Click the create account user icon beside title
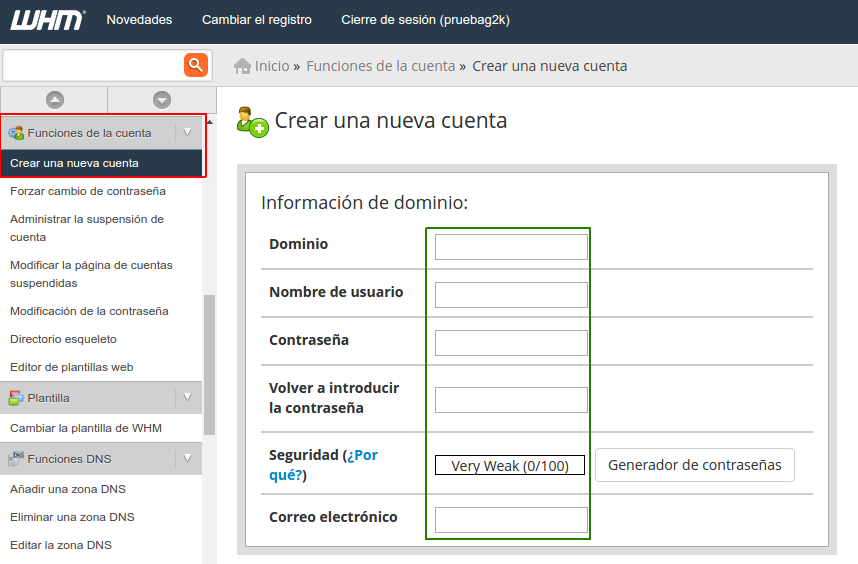This screenshot has width=858, height=564. click(253, 122)
